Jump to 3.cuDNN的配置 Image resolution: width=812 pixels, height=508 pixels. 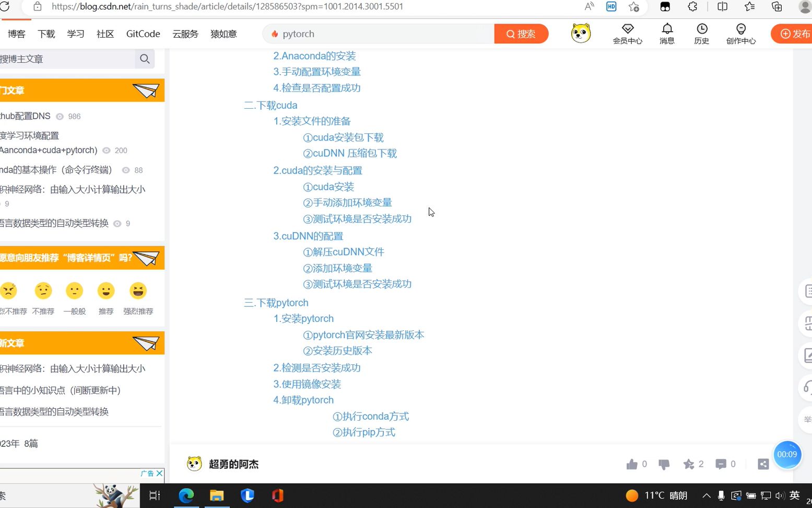308,236
